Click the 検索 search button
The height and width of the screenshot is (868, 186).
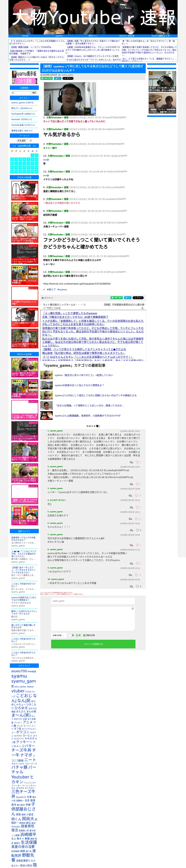pos(34,93)
